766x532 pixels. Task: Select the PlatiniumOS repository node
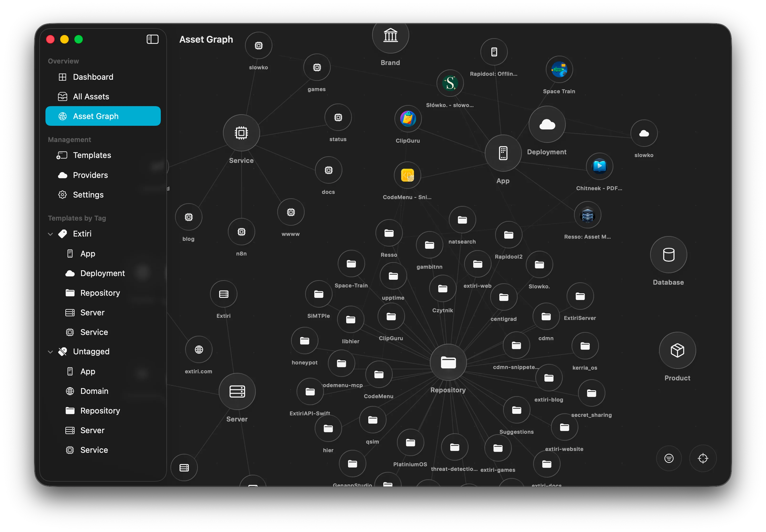tap(410, 443)
